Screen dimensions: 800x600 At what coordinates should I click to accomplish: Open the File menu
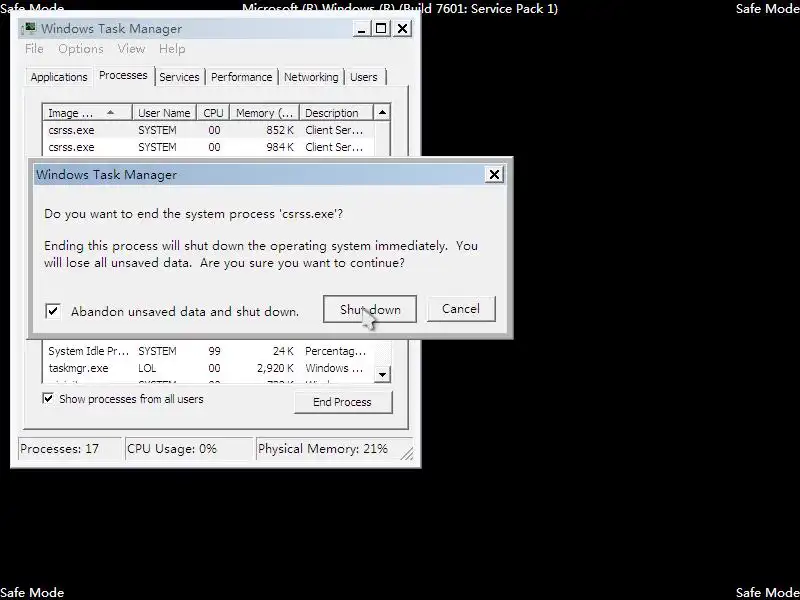click(34, 49)
